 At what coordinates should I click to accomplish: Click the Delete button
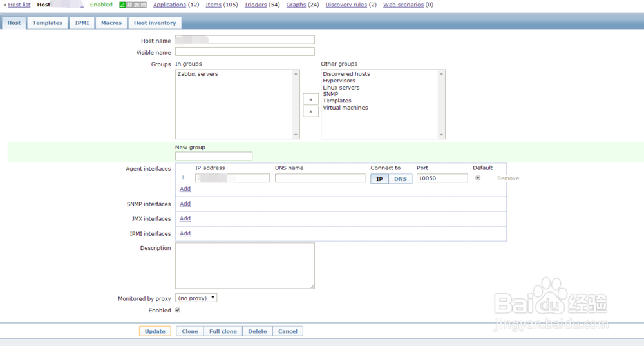[x=258, y=331]
